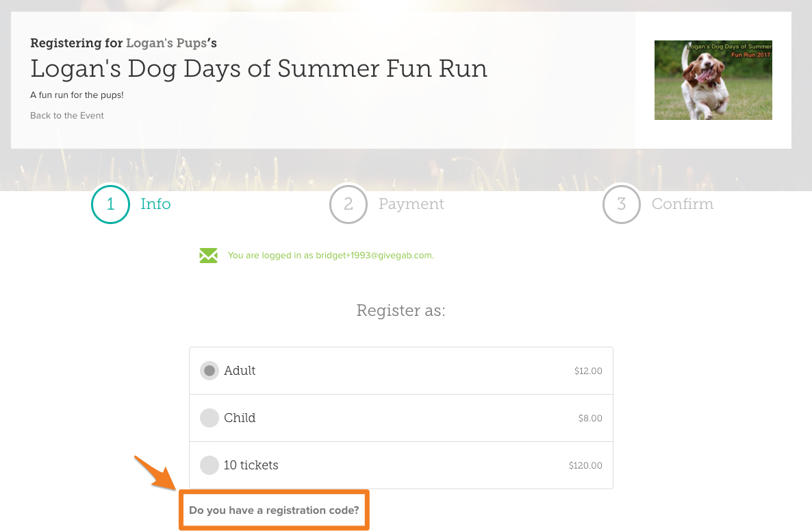The width and height of the screenshot is (812, 531).
Task: Click the step 2 Payment circle
Action: [x=348, y=204]
